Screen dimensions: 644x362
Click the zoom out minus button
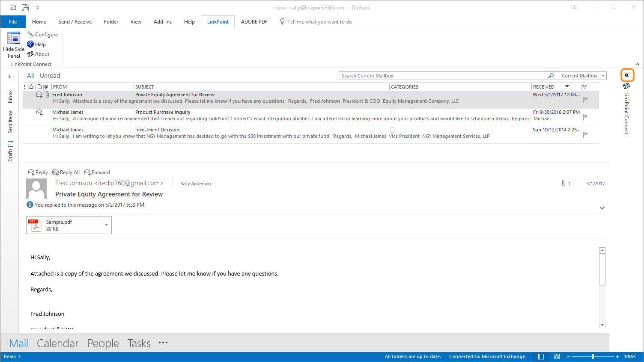click(x=569, y=356)
